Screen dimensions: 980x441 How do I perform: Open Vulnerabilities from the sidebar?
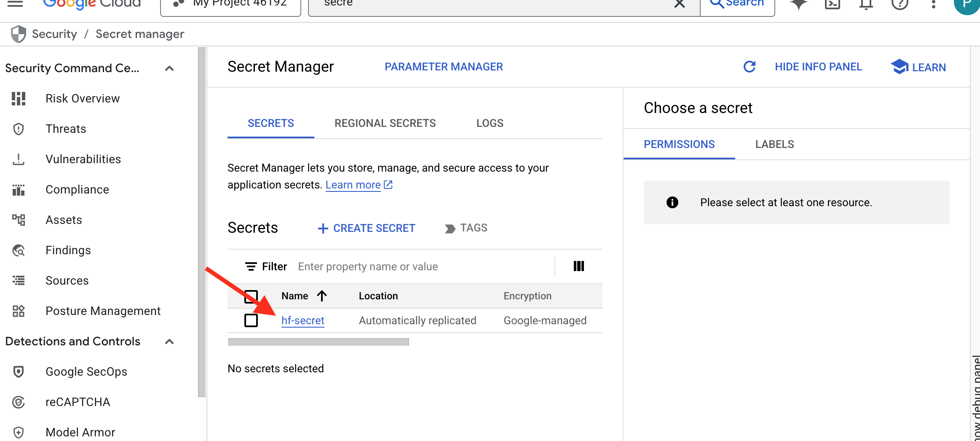(83, 159)
